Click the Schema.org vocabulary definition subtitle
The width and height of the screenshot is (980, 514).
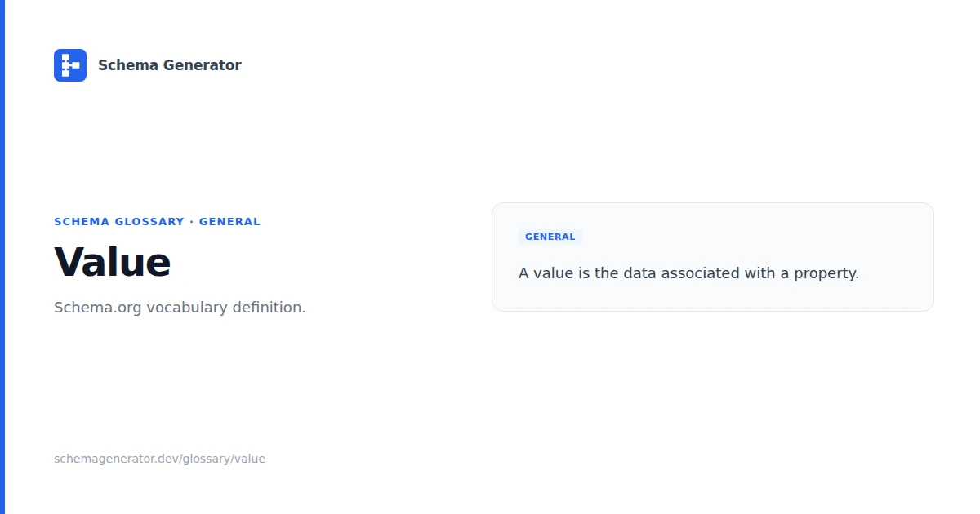point(180,308)
